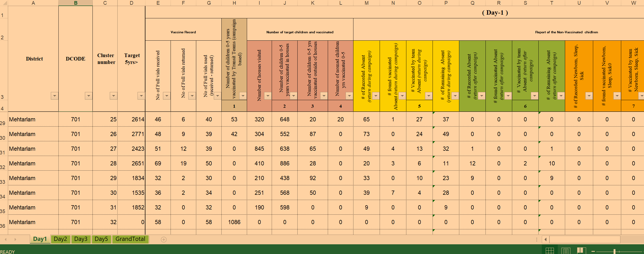
Task: Open the Target 5yrs filter dropdown
Action: (x=141, y=96)
